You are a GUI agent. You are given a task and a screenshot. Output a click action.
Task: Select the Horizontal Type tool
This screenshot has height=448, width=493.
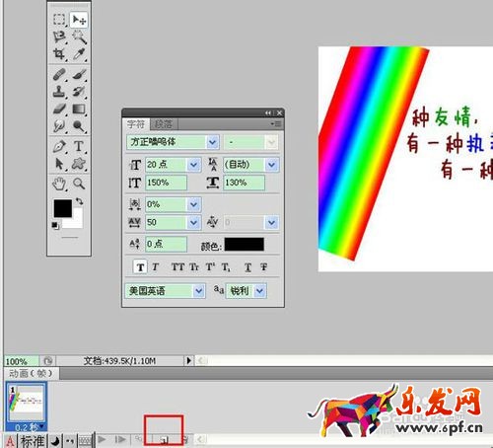click(79, 146)
